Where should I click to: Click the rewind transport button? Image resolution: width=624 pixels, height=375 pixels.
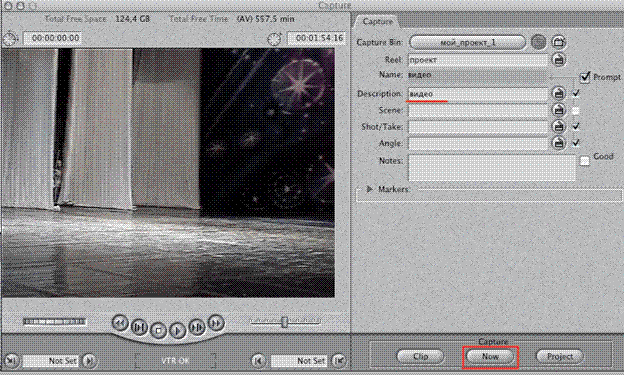[x=120, y=322]
